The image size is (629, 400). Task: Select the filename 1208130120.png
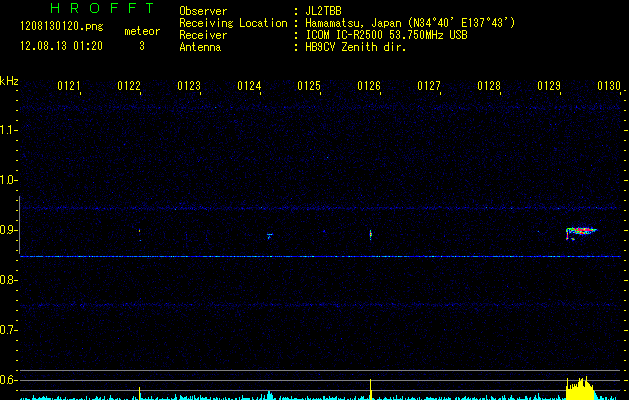click(x=55, y=27)
